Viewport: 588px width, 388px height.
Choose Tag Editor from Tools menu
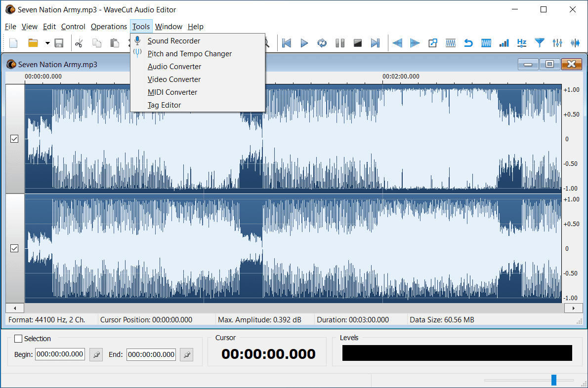[x=164, y=105]
